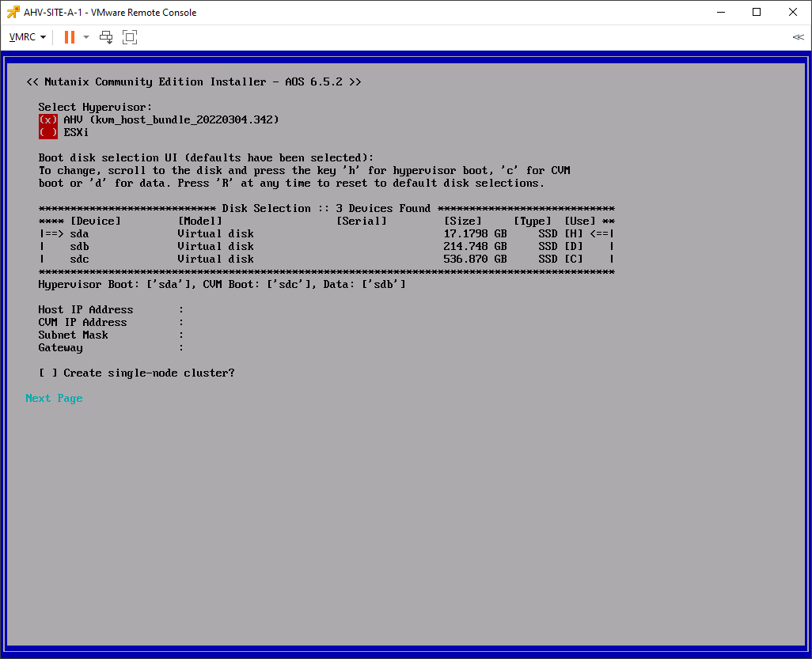Focus the Host IP Address field
812x659 pixels.
111,309
